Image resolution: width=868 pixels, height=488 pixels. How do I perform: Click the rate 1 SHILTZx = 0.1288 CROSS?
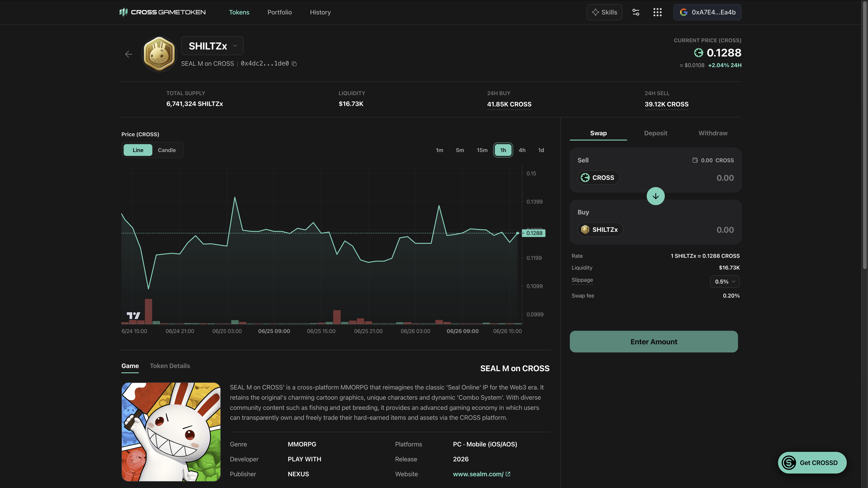coord(705,256)
